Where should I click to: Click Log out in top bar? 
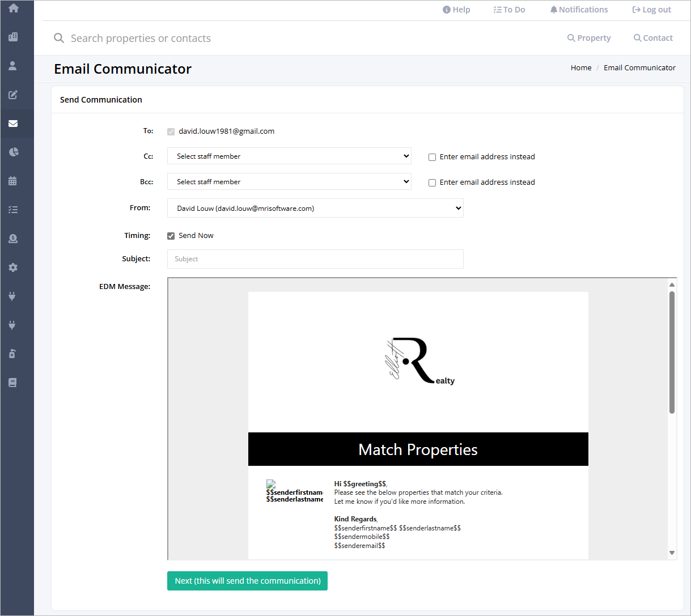(x=651, y=10)
